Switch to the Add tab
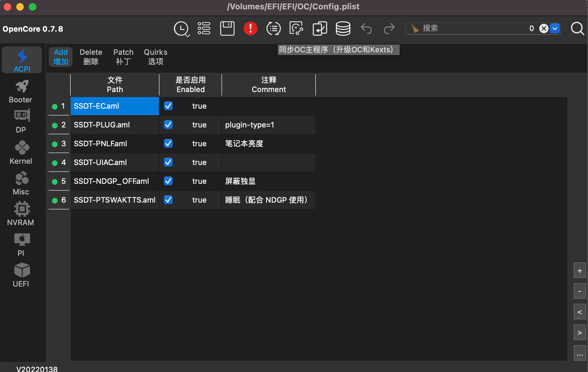This screenshot has width=588, height=372. coord(61,57)
